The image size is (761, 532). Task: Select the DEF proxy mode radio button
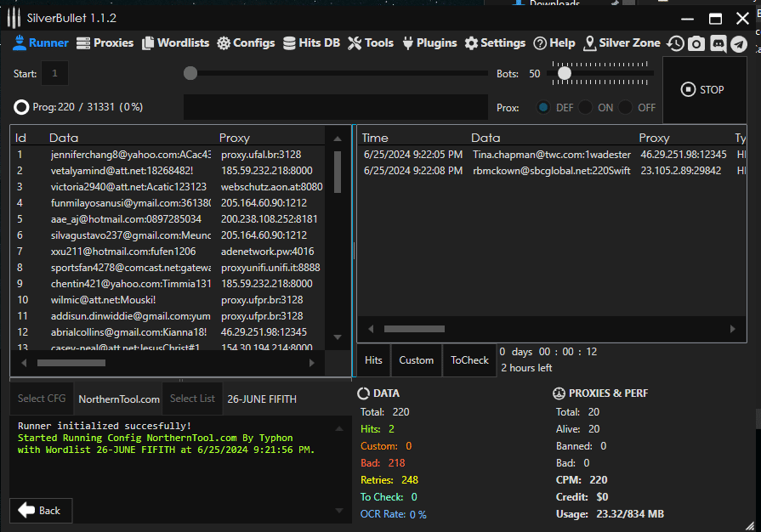pos(542,107)
